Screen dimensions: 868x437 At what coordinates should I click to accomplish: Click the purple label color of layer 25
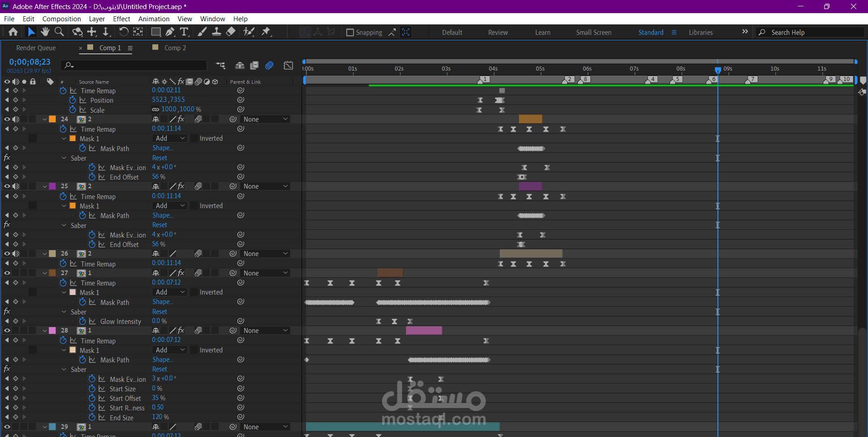pos(52,186)
